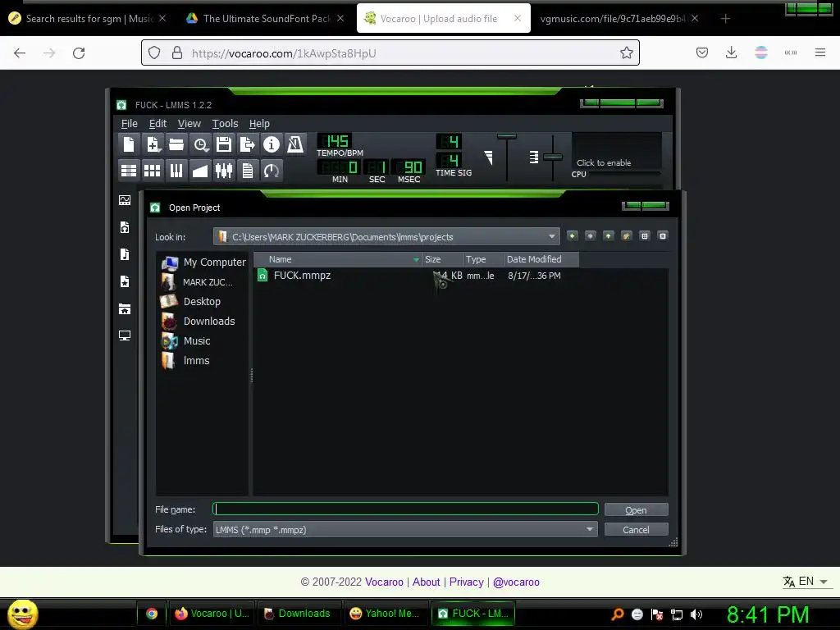Switch to detail view in Open Project dialog
840x630 pixels.
click(663, 235)
